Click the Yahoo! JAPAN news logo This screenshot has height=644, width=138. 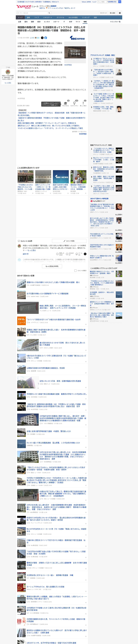point(27,7)
